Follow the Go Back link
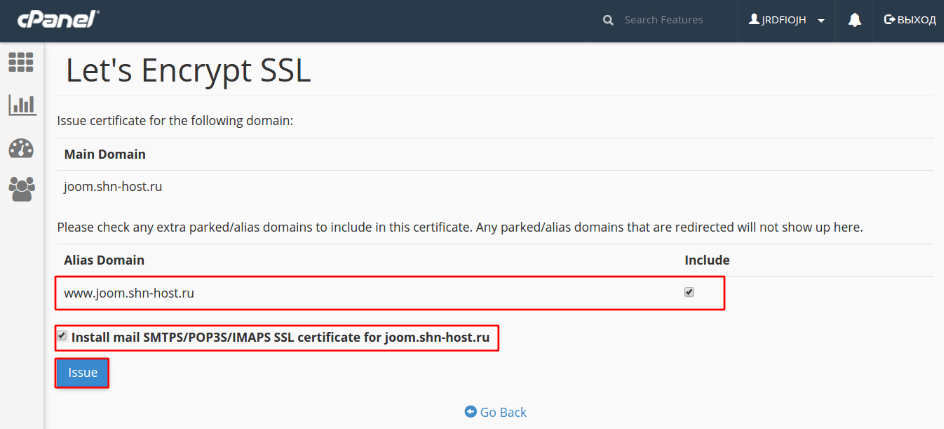 coord(503,412)
